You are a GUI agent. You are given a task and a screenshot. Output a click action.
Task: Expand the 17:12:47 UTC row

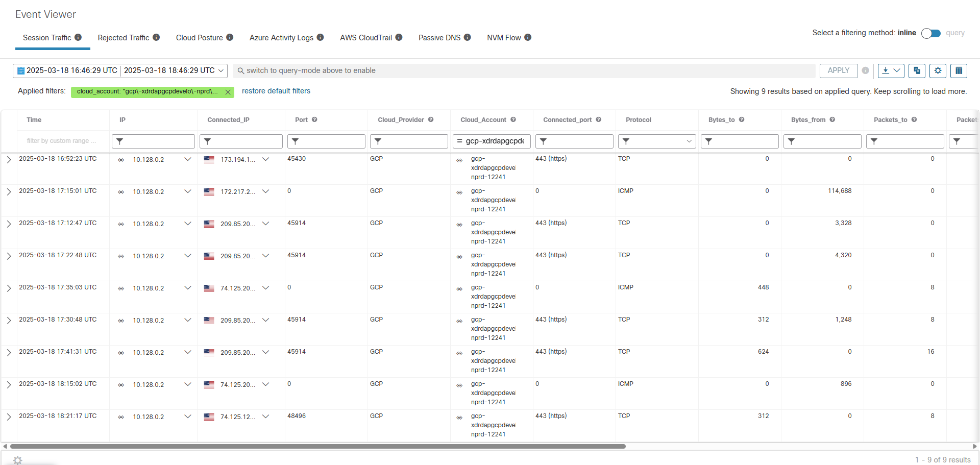point(9,224)
